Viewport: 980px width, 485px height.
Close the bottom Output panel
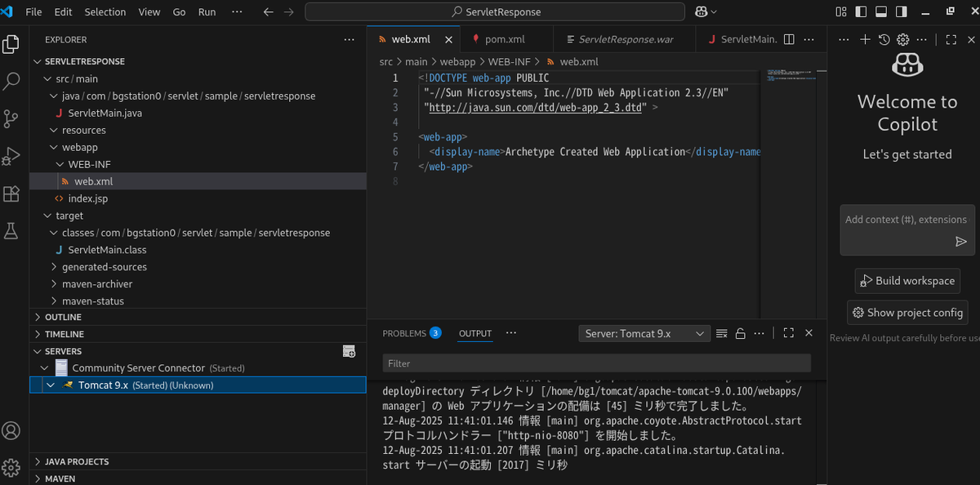(808, 333)
